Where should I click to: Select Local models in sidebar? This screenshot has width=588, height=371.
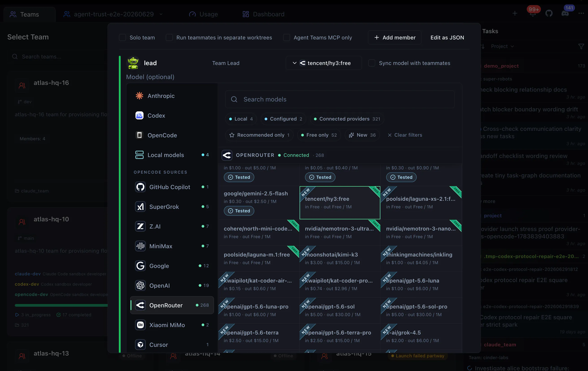click(172, 155)
